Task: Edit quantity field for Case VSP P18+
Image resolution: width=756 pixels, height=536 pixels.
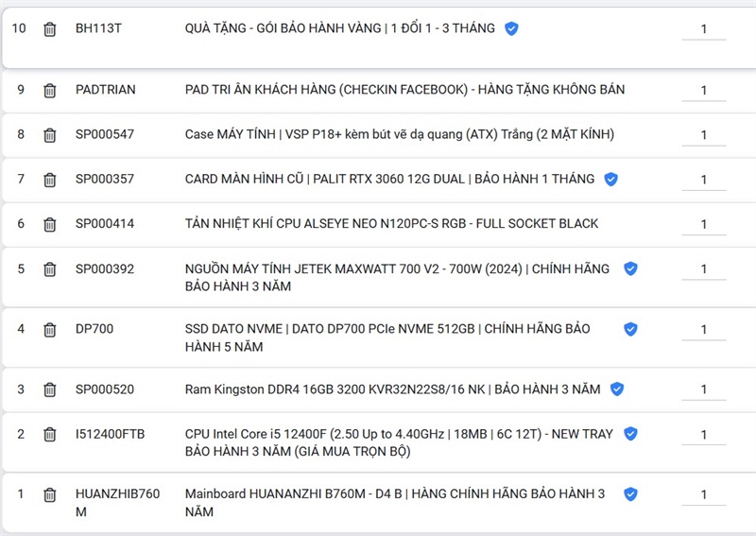Action: [x=704, y=135]
